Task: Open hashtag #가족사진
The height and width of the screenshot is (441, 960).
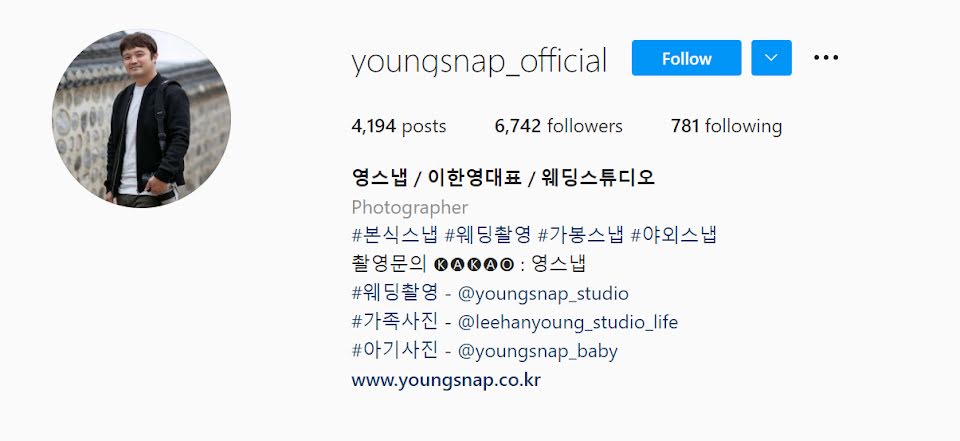Action: [x=395, y=322]
